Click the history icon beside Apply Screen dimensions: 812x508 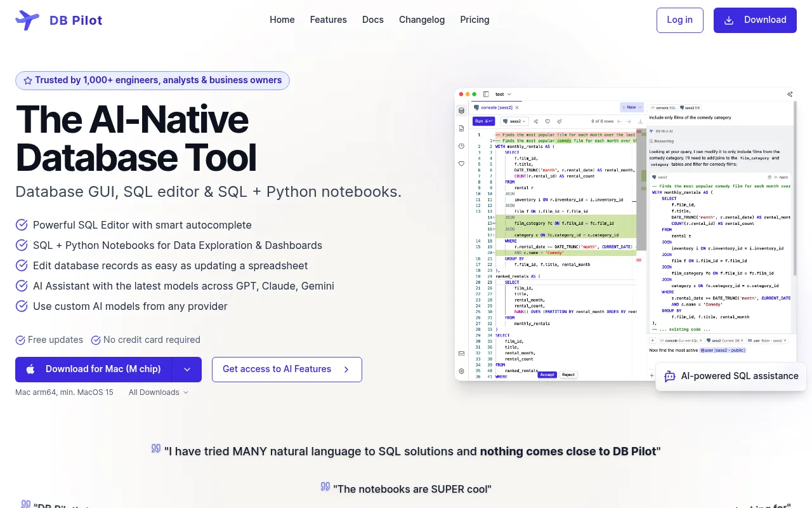pyautogui.click(x=769, y=177)
